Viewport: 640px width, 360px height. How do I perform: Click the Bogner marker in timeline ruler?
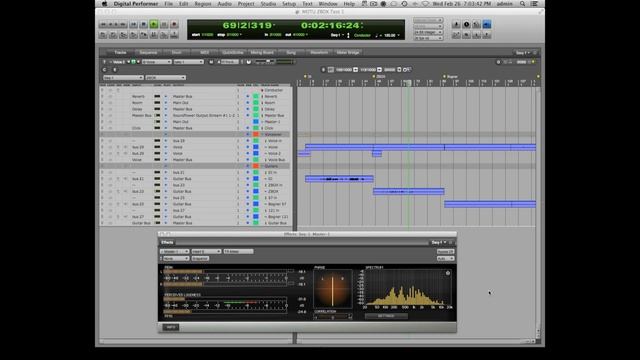click(451, 76)
